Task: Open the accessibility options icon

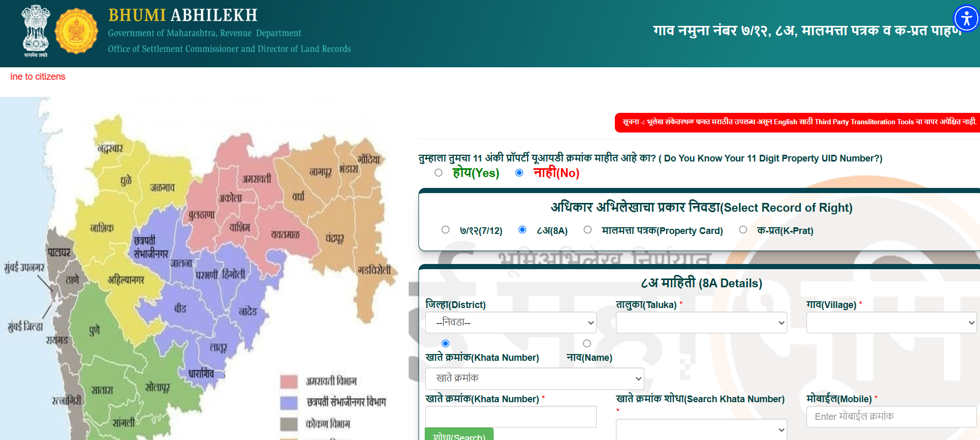Action: (966, 19)
